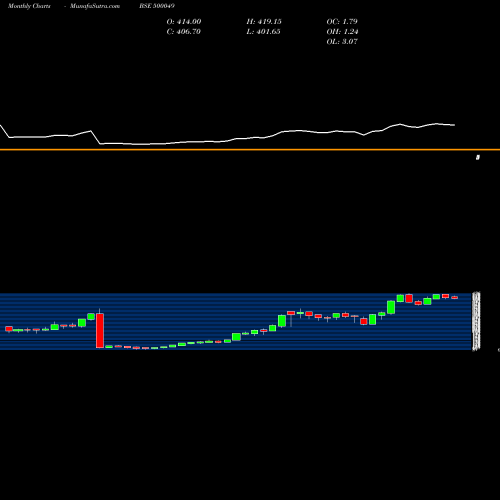Click the 'BSE 506049' symbol label
The width and height of the screenshot is (500, 500).
click(157, 6)
